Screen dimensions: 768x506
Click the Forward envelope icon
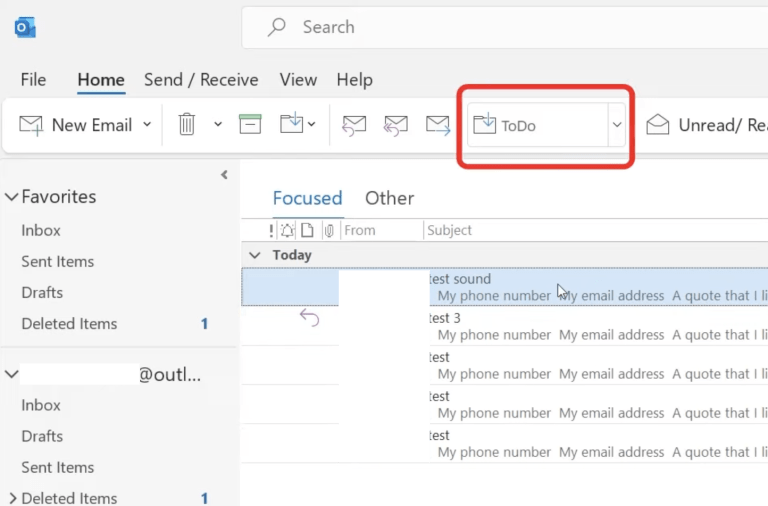pyautogui.click(x=438, y=125)
